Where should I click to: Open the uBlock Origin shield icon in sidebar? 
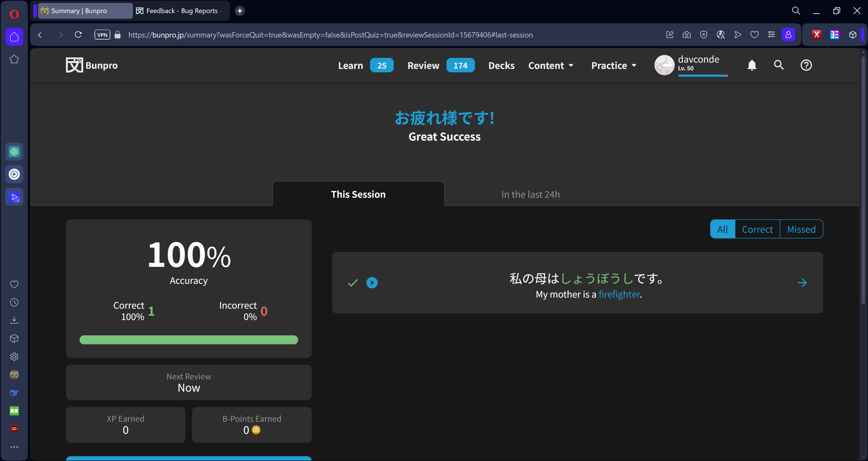pyautogui.click(x=14, y=429)
